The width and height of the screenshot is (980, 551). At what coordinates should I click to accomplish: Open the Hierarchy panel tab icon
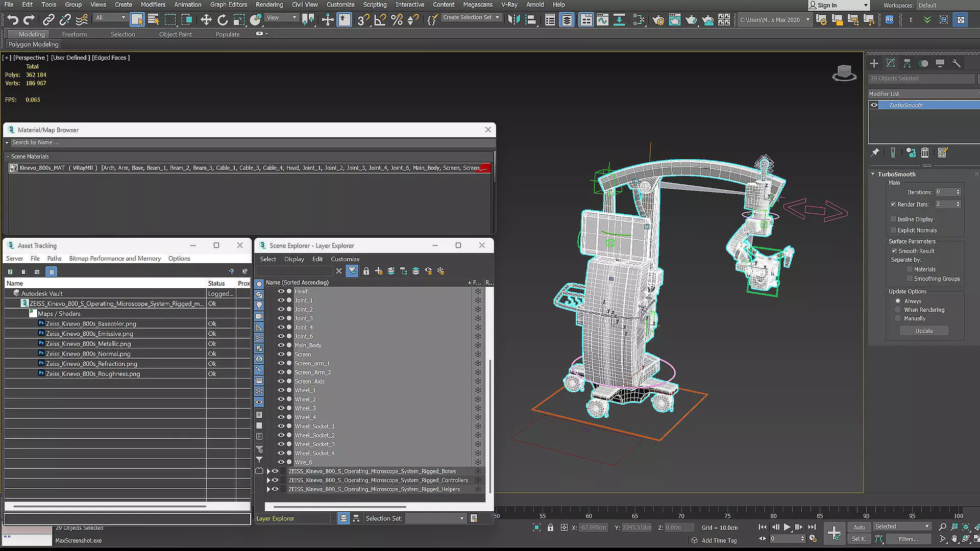(907, 63)
